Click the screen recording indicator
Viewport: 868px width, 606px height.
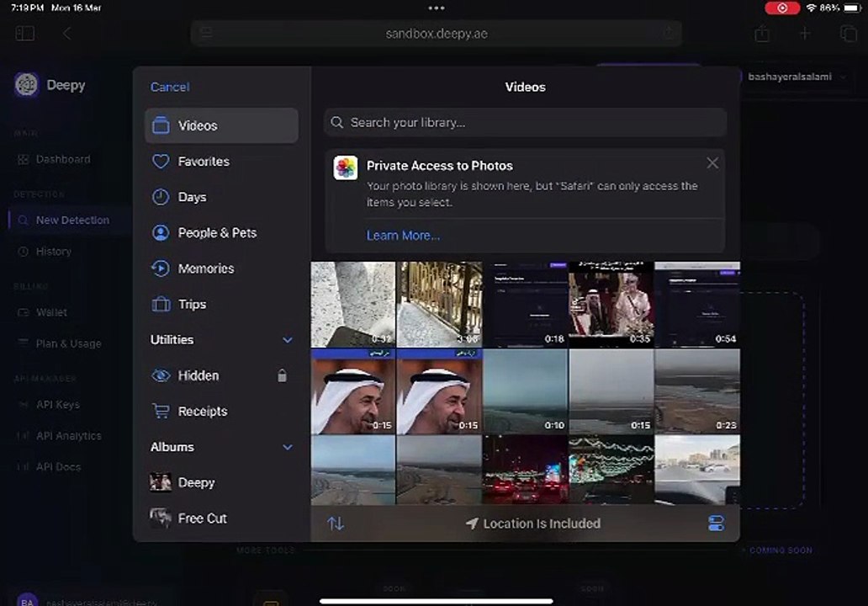tap(781, 8)
